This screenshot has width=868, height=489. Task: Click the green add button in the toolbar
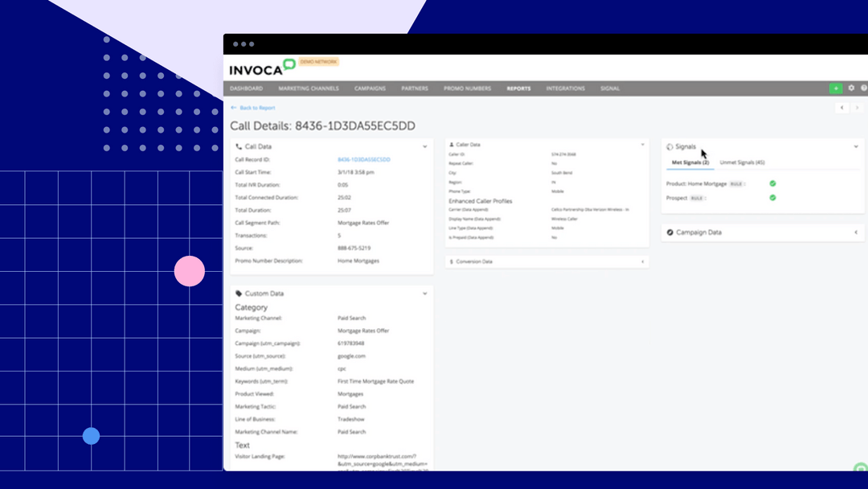(836, 88)
